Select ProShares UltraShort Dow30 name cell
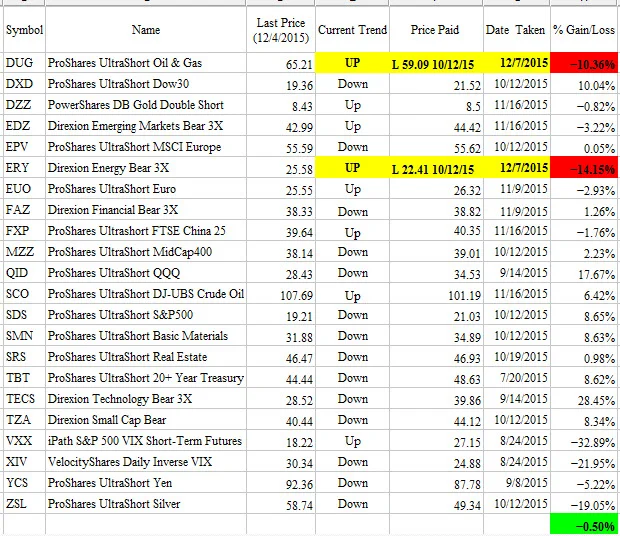The width and height of the screenshot is (620, 536). (146, 84)
